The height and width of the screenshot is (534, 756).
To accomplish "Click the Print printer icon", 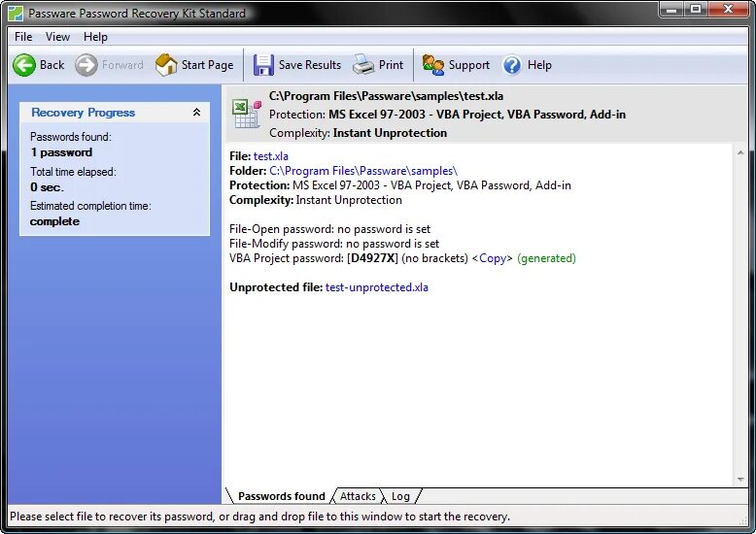I will click(363, 65).
